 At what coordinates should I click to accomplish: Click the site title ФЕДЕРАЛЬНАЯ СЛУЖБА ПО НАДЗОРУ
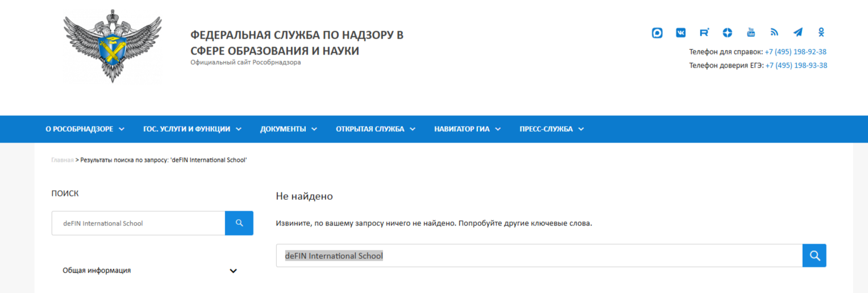297,43
